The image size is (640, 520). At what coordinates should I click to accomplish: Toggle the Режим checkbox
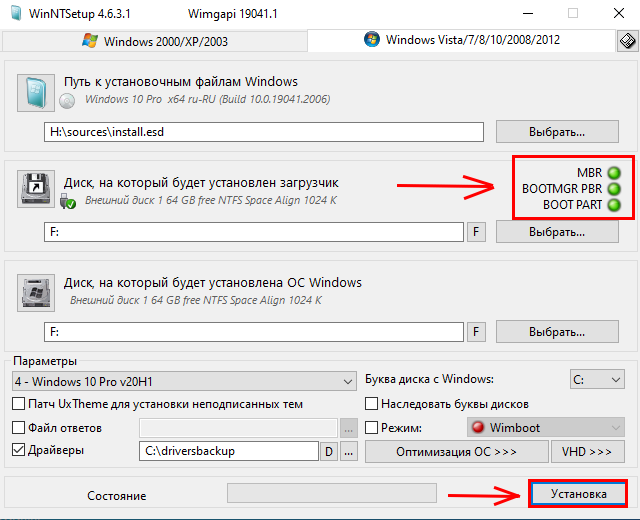pyautogui.click(x=371, y=427)
